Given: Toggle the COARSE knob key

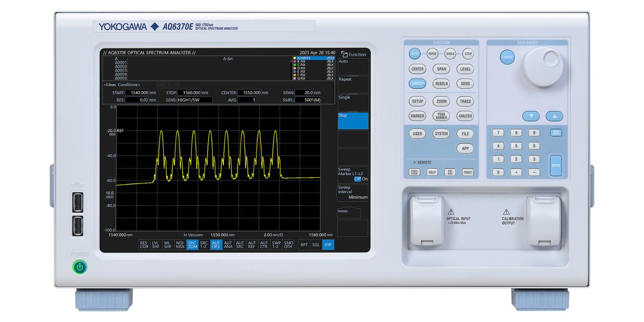Looking at the screenshot, I should coord(507,57).
